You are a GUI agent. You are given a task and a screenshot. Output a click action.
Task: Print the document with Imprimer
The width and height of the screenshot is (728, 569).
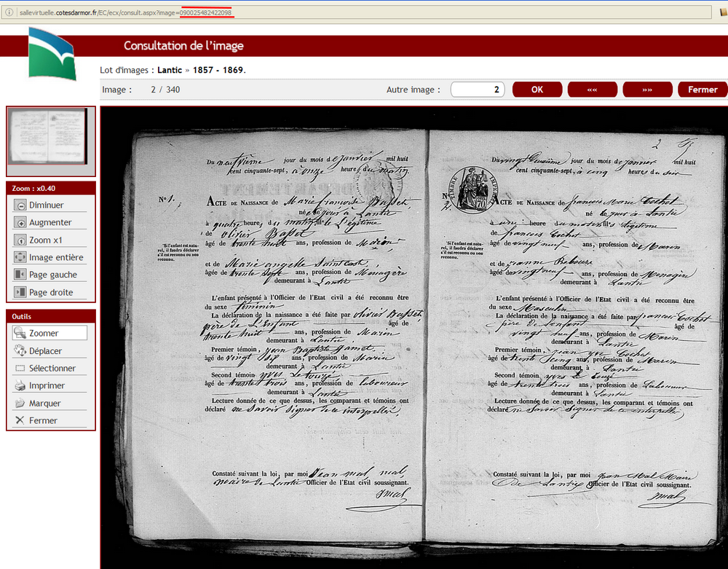[21, 386]
